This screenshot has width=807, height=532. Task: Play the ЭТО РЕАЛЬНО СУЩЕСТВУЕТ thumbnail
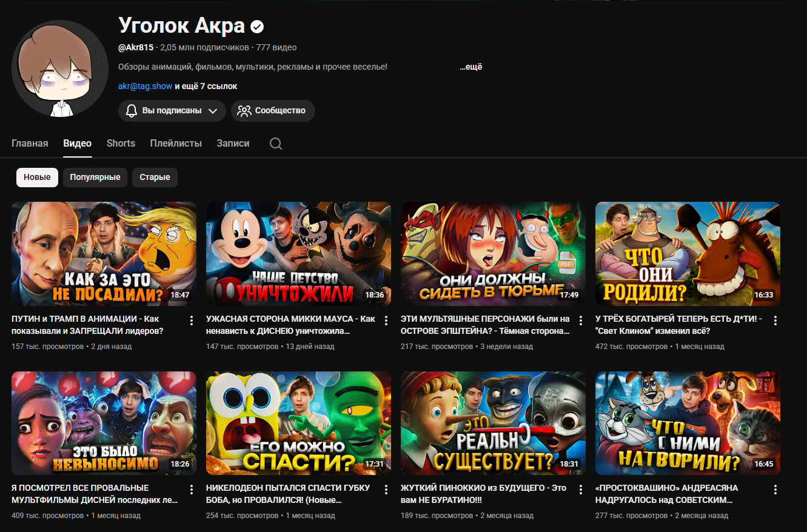[494, 423]
